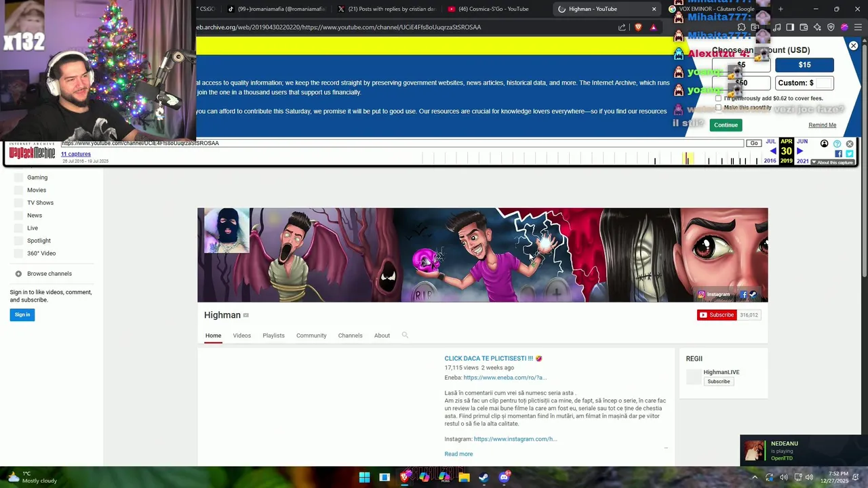Select the About channel tab

(382, 335)
